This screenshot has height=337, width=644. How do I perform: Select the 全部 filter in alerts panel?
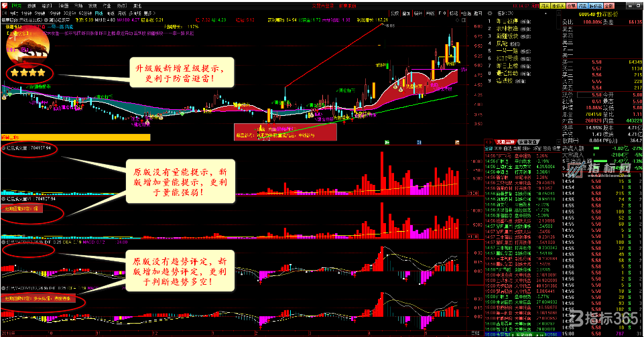(x=489, y=148)
